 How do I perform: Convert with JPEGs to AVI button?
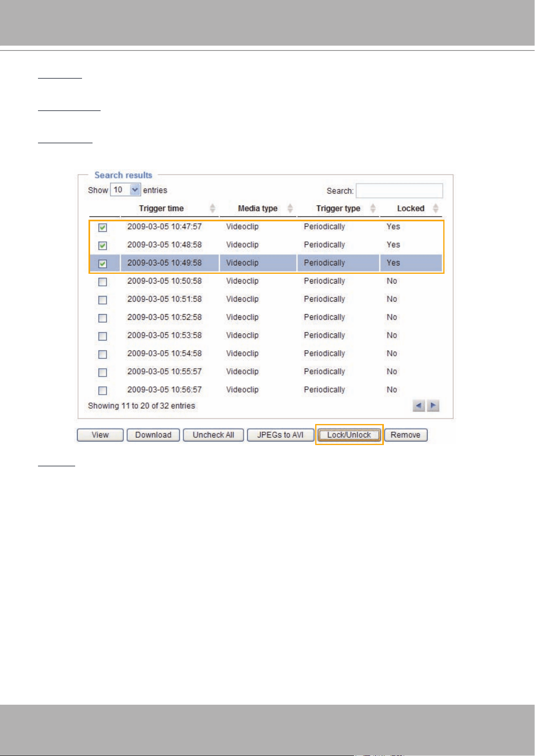tap(280, 435)
